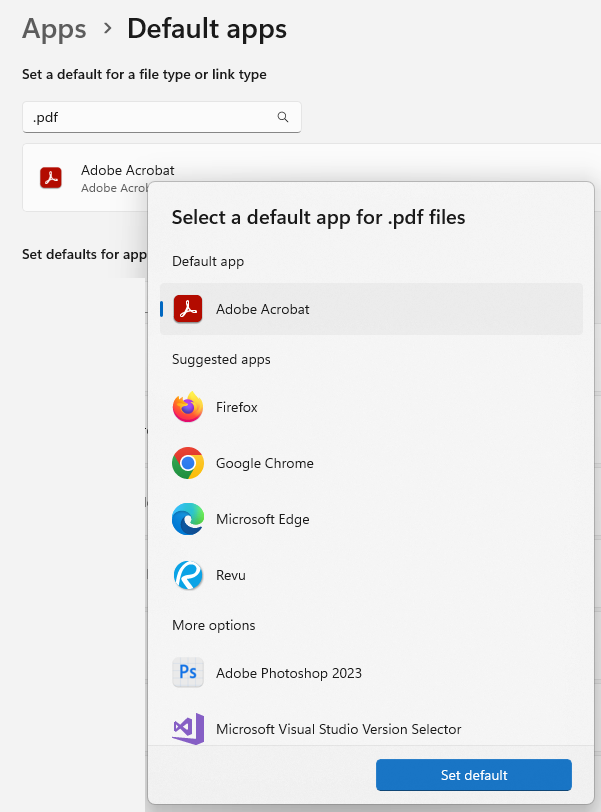Click the Microsoft Edge icon
The height and width of the screenshot is (812, 601).
pyautogui.click(x=187, y=519)
